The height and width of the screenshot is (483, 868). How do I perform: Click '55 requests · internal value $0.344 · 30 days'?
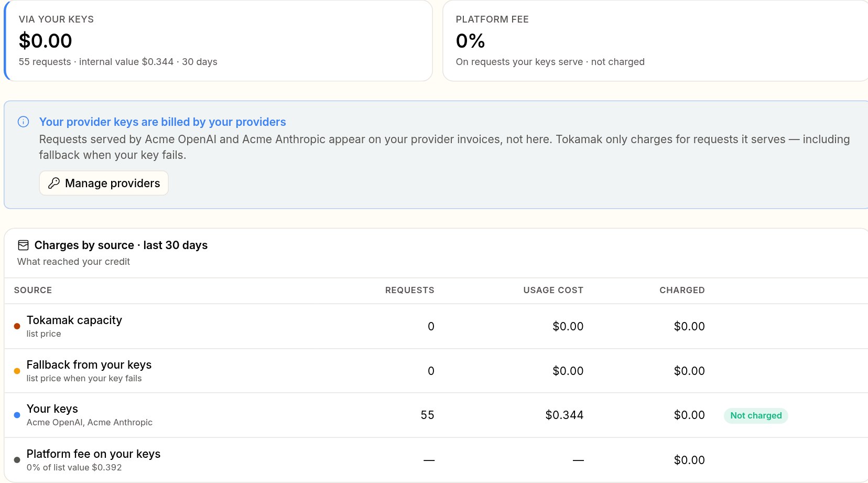click(x=118, y=62)
